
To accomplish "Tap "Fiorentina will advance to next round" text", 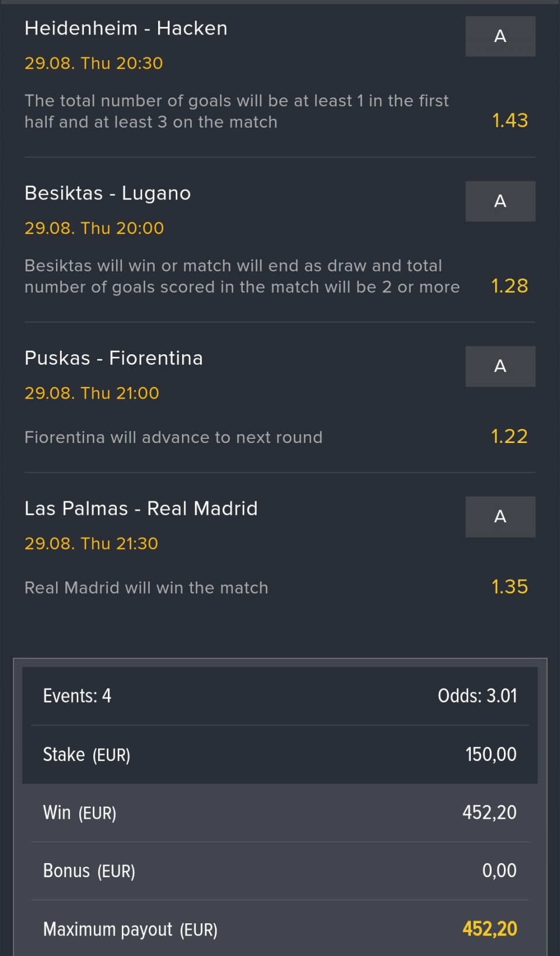I will (173, 437).
